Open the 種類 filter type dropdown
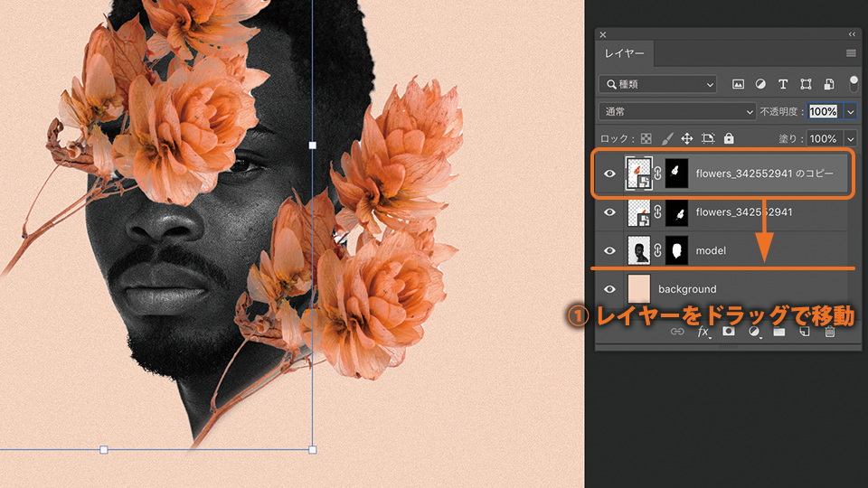 point(657,84)
